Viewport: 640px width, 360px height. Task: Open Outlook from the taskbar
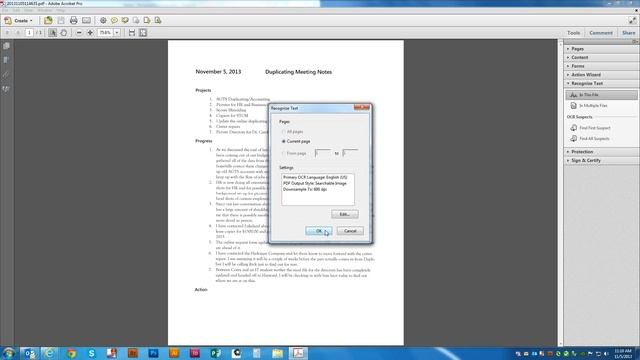(29, 353)
